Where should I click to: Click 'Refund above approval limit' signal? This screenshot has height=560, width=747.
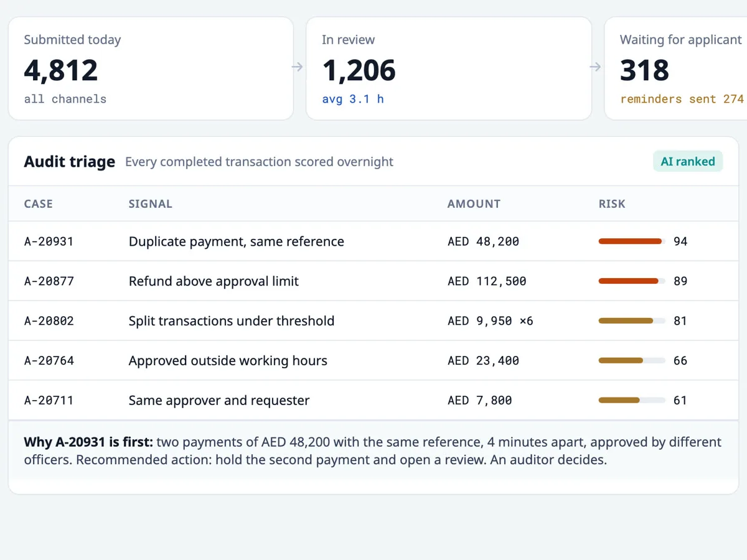(214, 281)
